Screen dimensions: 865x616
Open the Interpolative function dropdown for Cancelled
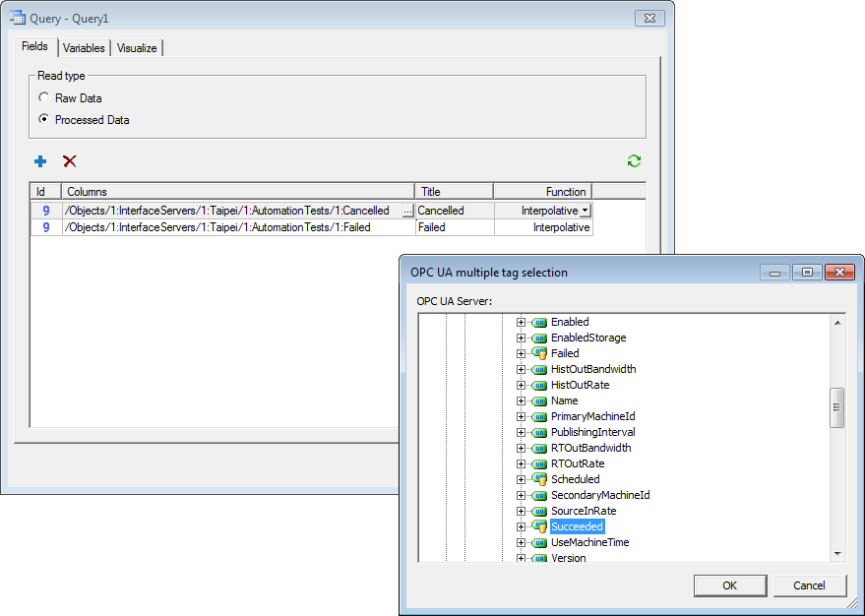click(584, 210)
